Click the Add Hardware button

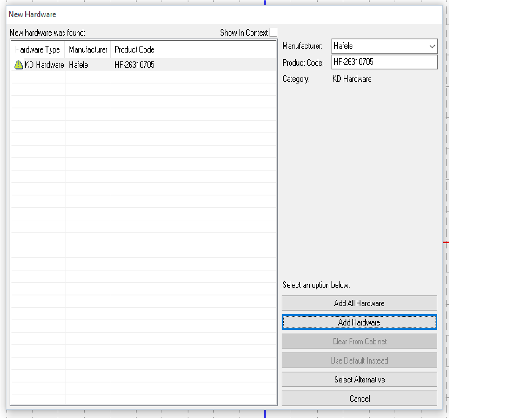pos(359,322)
